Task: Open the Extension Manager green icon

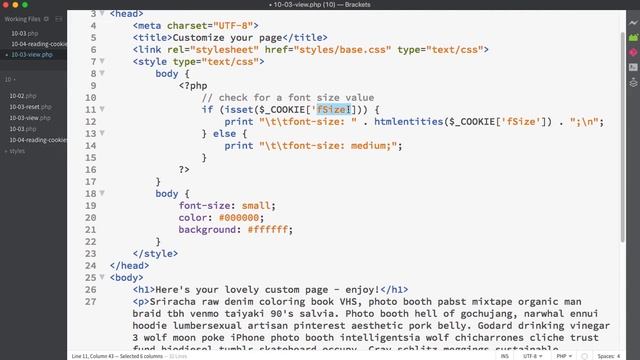Action: 633,38
